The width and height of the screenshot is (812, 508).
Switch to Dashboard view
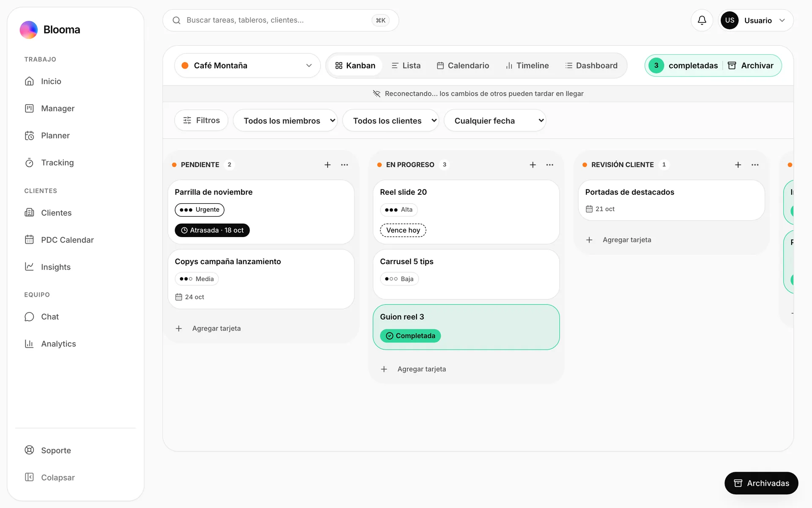point(591,66)
